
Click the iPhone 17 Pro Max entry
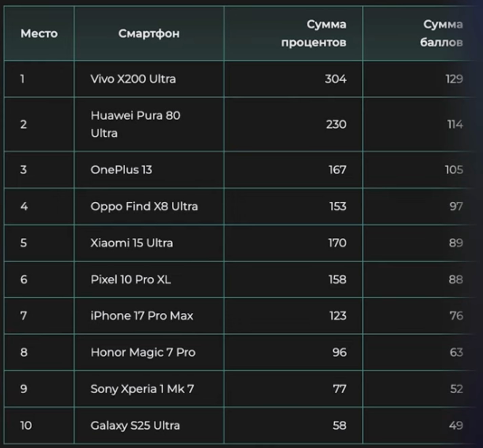coord(142,316)
